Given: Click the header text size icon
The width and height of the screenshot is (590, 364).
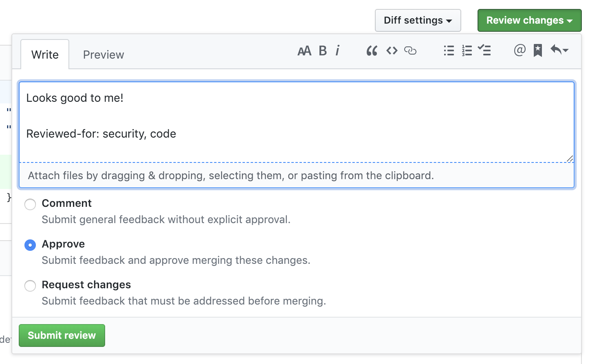Looking at the screenshot, I should 304,51.
